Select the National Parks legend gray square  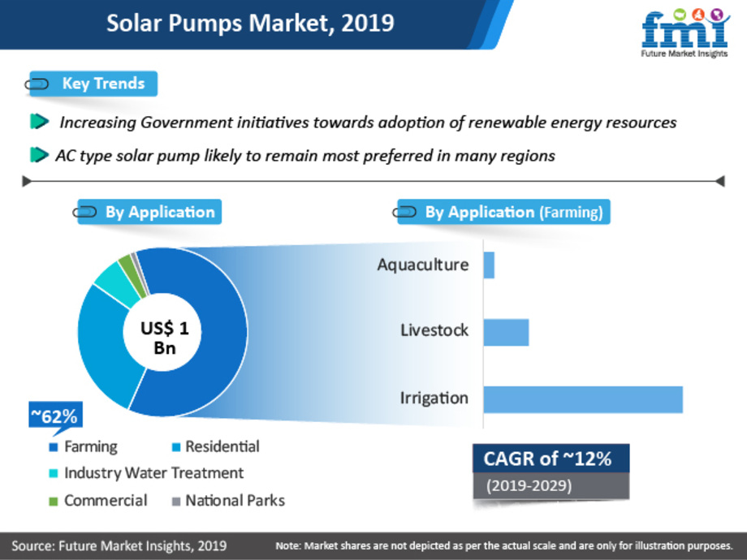tap(175, 501)
